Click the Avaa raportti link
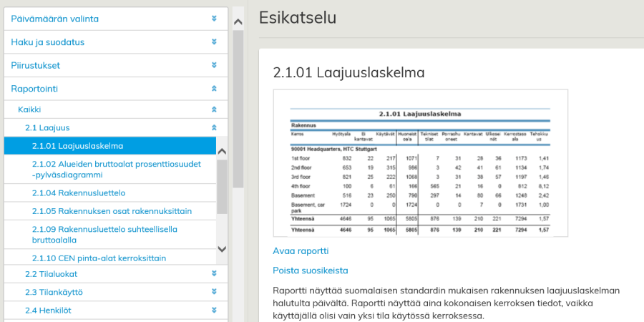This screenshot has height=322, width=644. coord(301,251)
